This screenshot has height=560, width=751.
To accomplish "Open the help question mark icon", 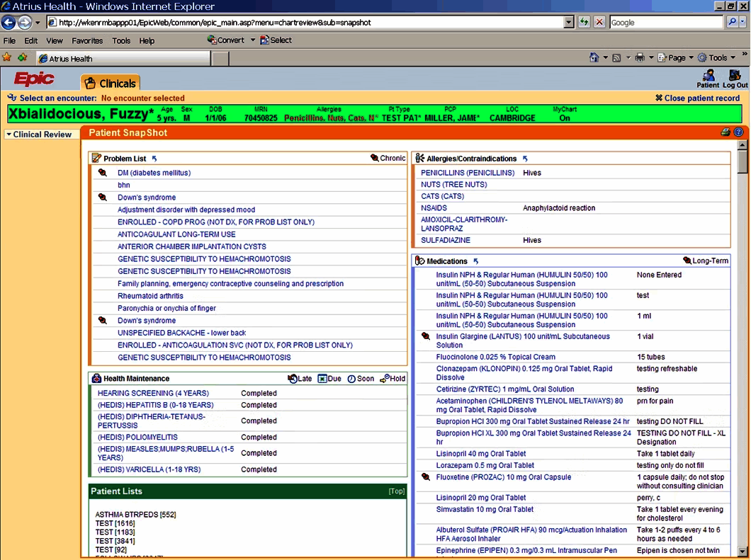I will (x=738, y=132).
